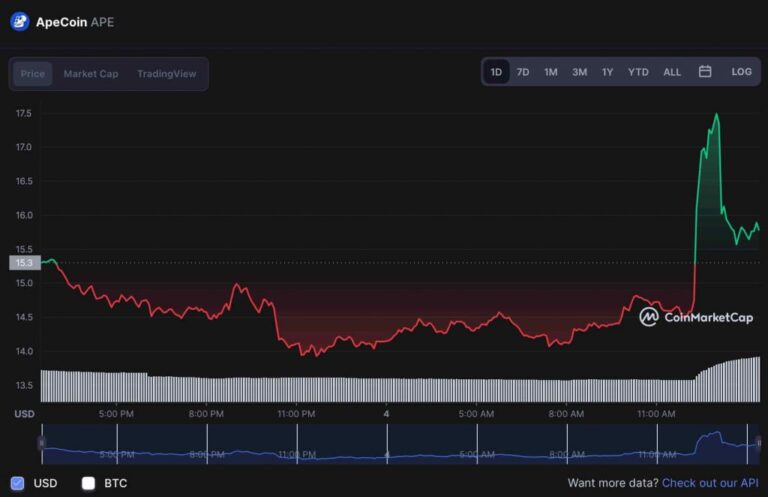The image size is (768, 497).
Task: Select the YTD range
Action: point(638,72)
